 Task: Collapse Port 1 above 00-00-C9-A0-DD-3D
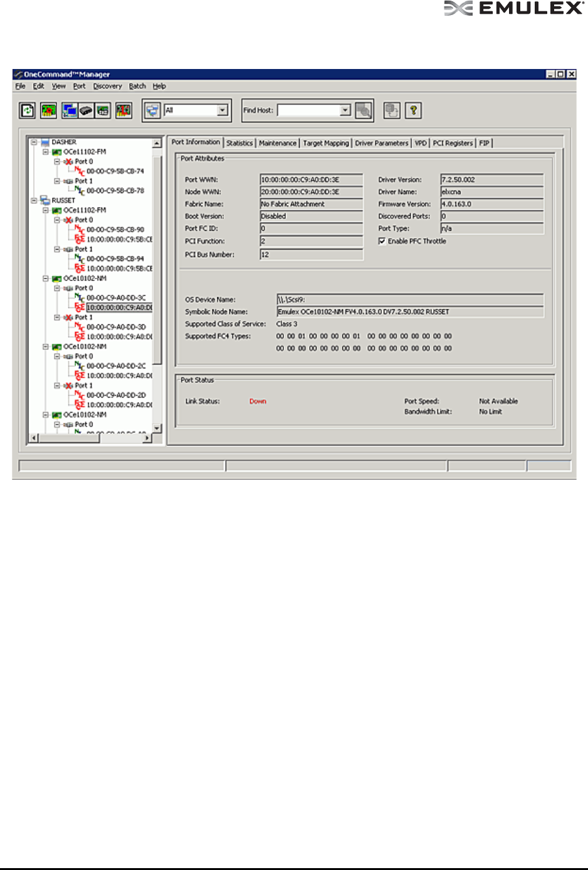(x=57, y=317)
